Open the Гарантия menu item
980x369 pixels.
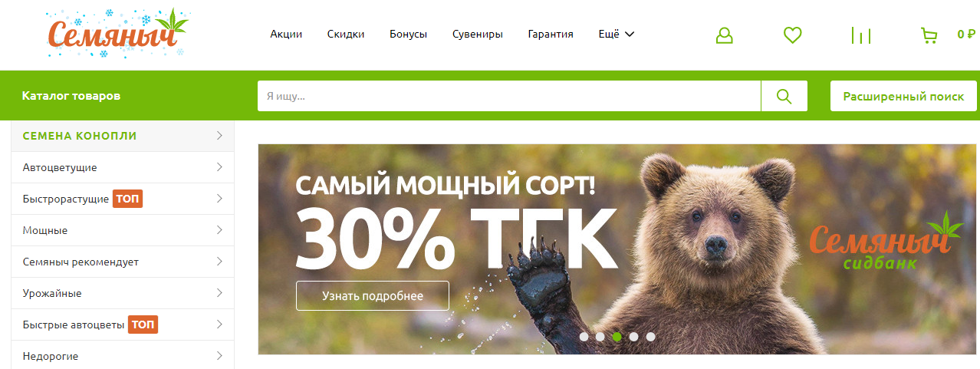coord(551,34)
